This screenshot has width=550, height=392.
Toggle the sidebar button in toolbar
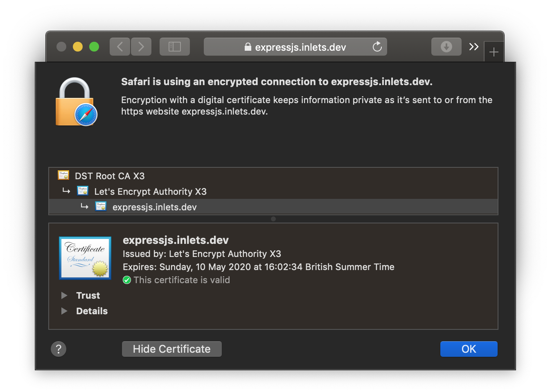coord(175,47)
